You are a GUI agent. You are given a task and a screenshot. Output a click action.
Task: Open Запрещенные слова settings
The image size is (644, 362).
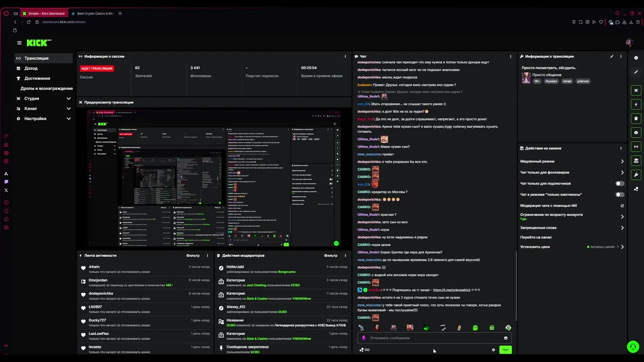572,228
